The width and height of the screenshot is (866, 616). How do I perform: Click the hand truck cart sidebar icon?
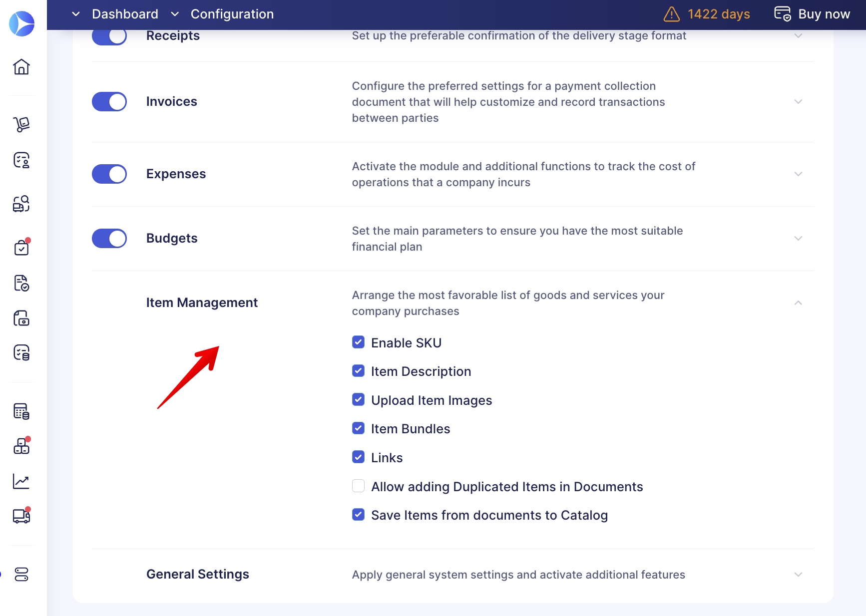coord(21,124)
